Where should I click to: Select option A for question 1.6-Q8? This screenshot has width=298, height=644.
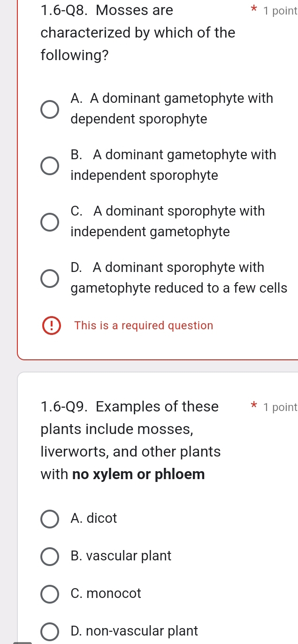point(49,109)
